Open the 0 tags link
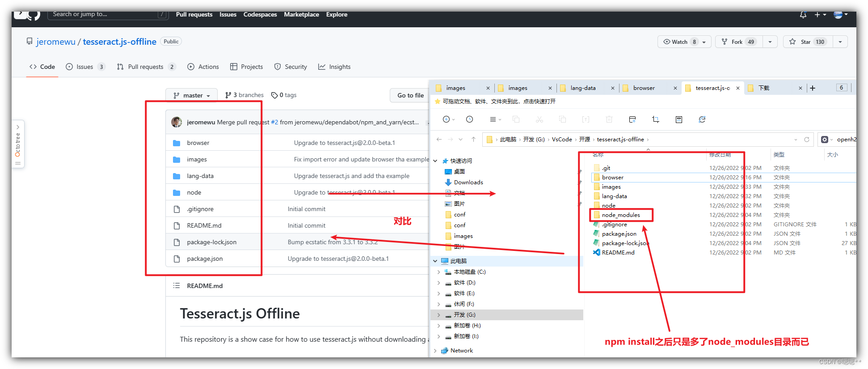Screen dimensions: 868x369 click(x=284, y=95)
